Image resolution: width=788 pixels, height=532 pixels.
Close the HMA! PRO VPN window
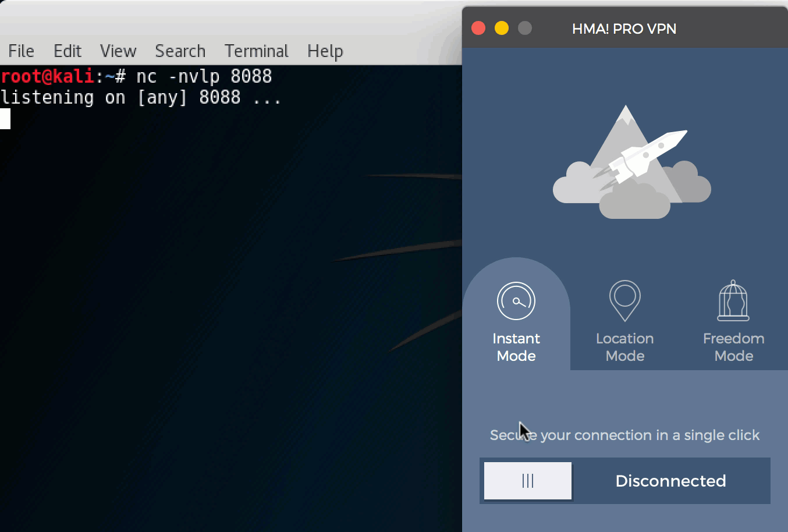pyautogui.click(x=478, y=28)
